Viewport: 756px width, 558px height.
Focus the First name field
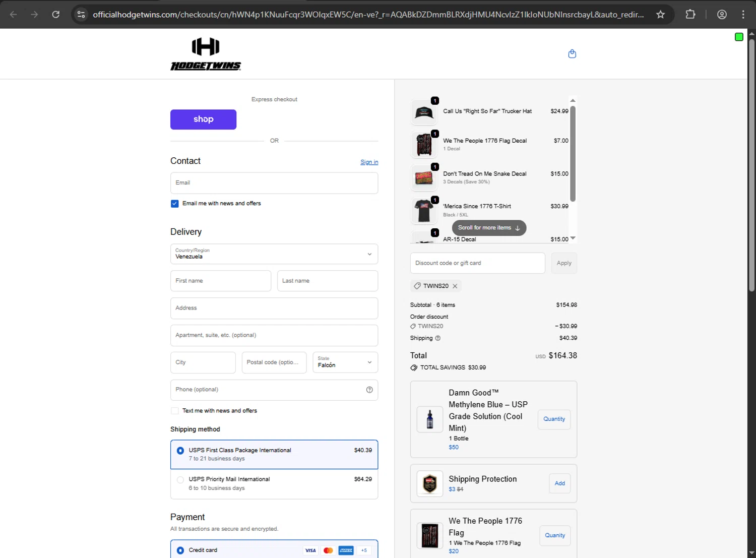point(221,281)
